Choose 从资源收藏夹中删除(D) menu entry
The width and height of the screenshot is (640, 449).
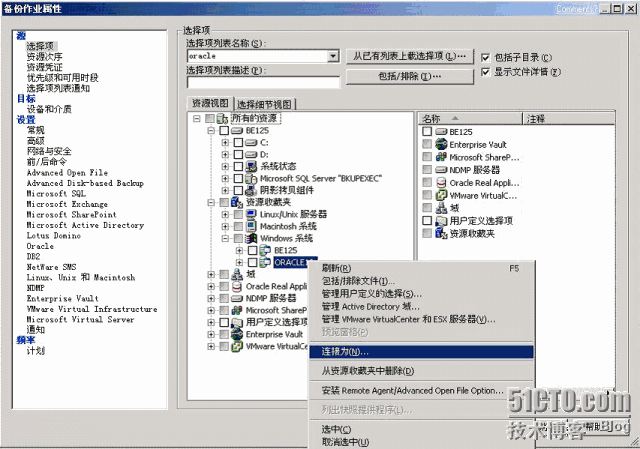coord(421,371)
